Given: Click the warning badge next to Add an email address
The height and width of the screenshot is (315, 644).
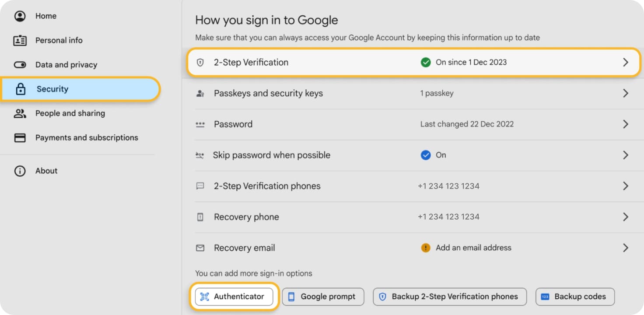Looking at the screenshot, I should coord(425,248).
